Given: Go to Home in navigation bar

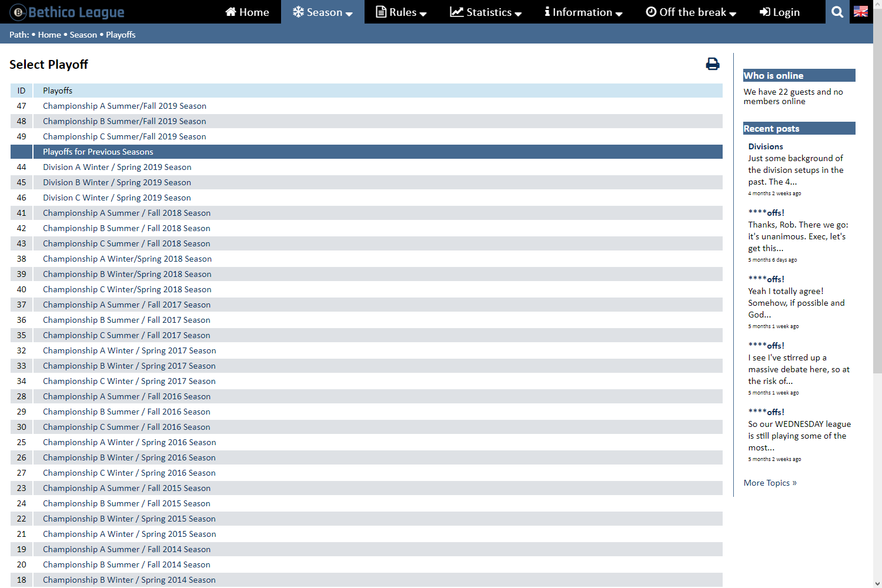Looking at the screenshot, I should pyautogui.click(x=247, y=12).
